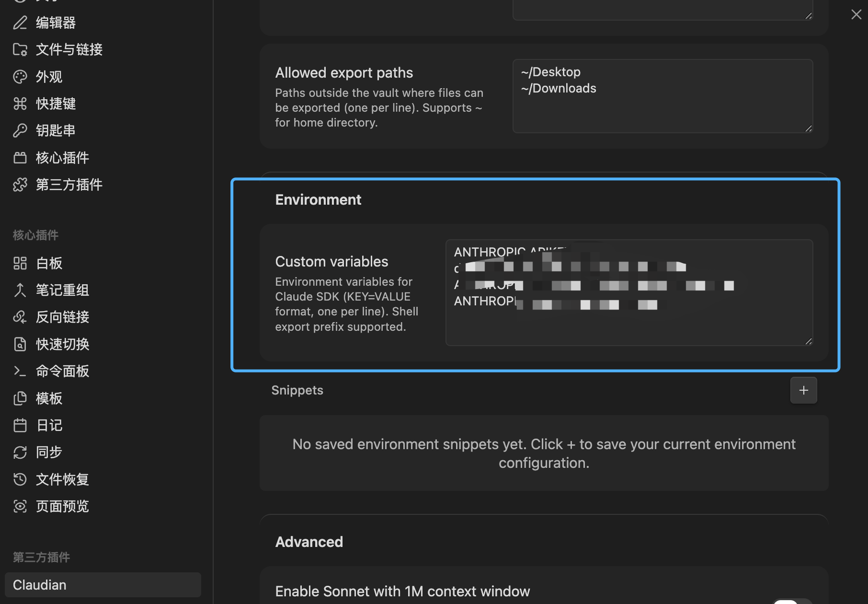The width and height of the screenshot is (868, 604).
Task: Click the Enable Sonnet with 1M context label
Action: pos(402,591)
